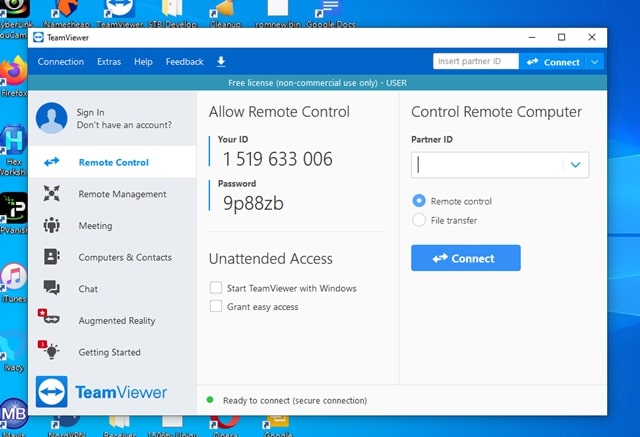Viewport: 640px width, 437px height.
Task: Click the Partner ID input field
Action: [x=488, y=165]
